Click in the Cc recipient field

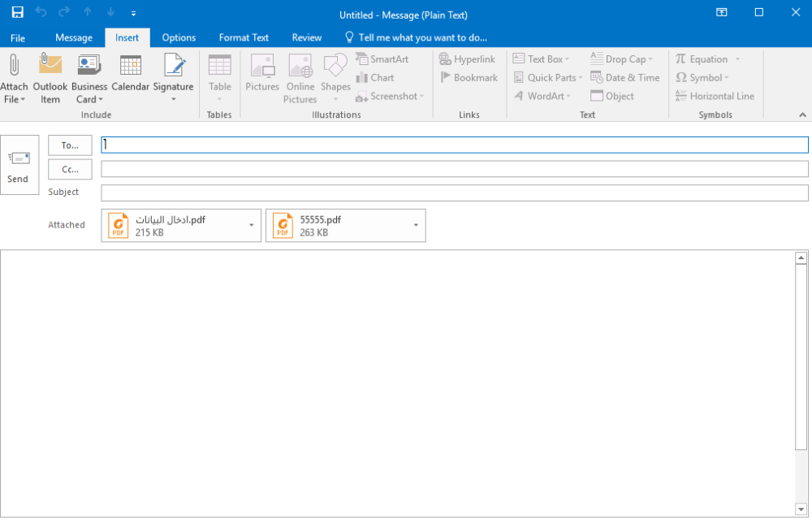tap(454, 169)
